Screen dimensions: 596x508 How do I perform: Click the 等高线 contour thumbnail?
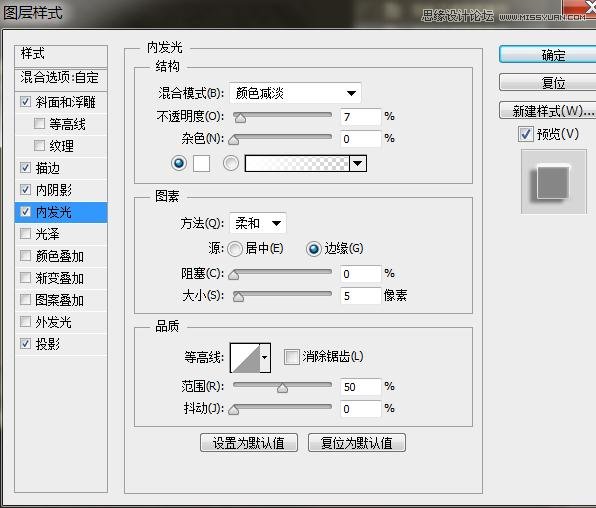pyautogui.click(x=245, y=358)
